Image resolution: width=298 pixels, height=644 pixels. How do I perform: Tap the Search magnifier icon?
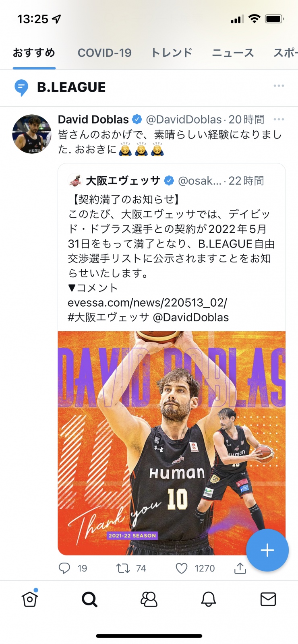click(89, 599)
